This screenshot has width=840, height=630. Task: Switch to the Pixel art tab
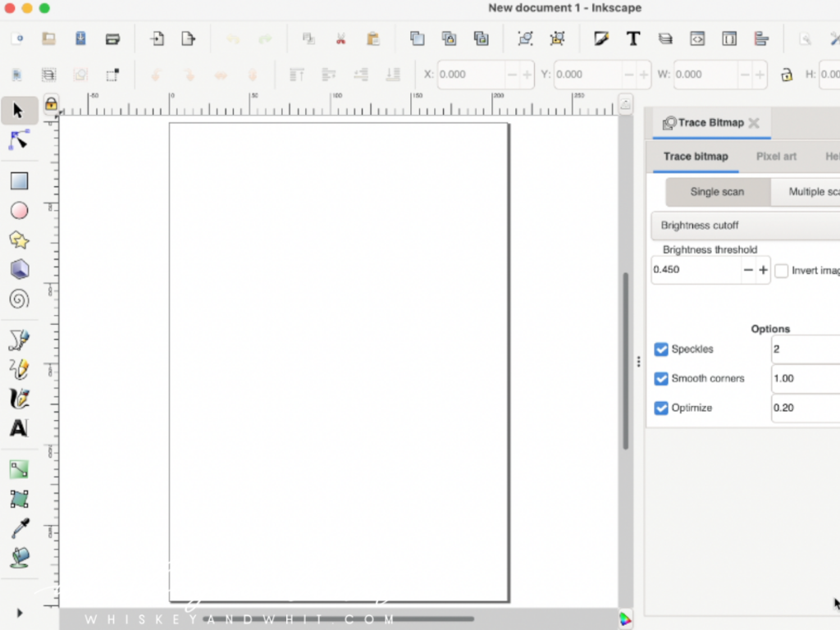click(776, 157)
